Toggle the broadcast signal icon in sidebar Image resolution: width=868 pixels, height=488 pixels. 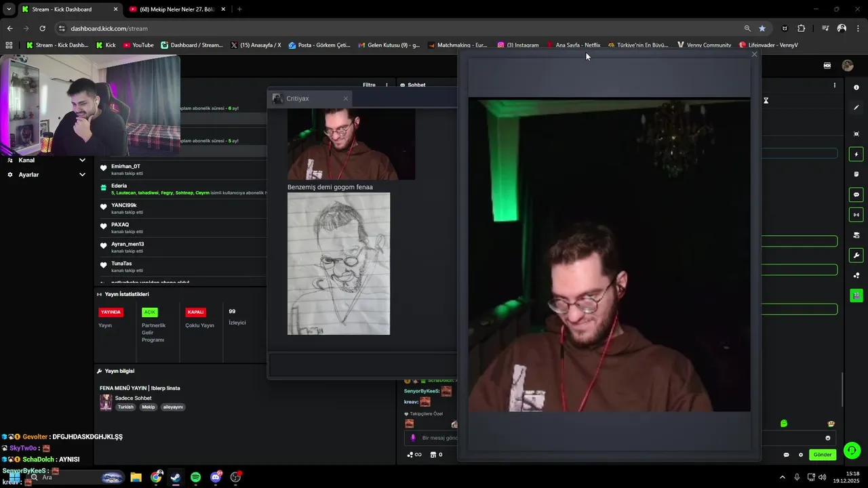click(856, 215)
